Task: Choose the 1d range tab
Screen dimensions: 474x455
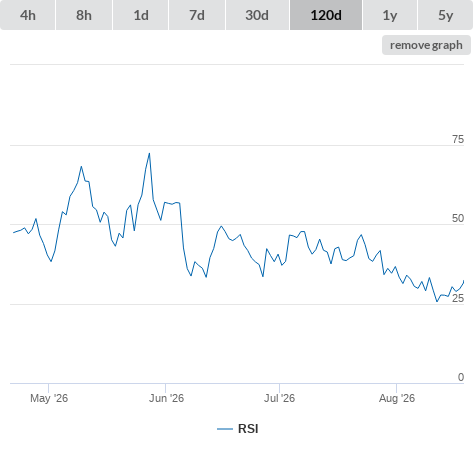Action: (x=141, y=15)
